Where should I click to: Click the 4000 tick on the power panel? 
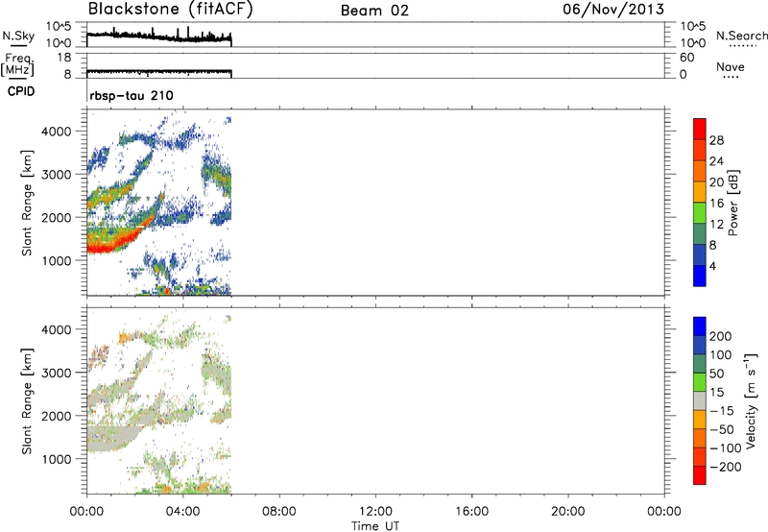[57, 132]
